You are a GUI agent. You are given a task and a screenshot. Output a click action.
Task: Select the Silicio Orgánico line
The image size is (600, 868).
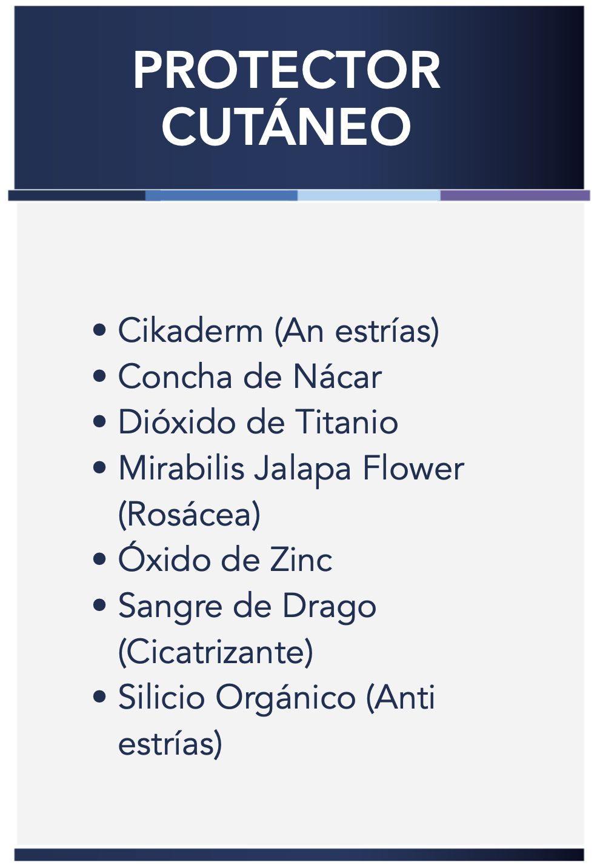click(x=276, y=698)
